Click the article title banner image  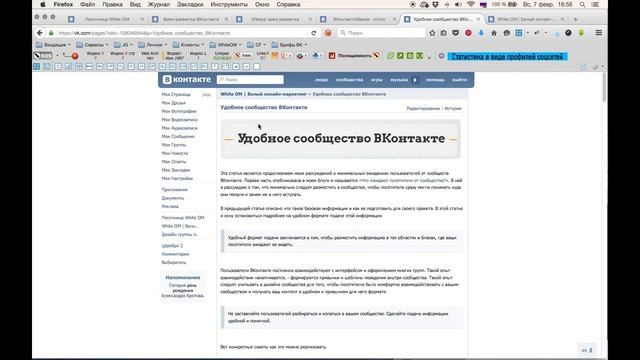click(341, 139)
